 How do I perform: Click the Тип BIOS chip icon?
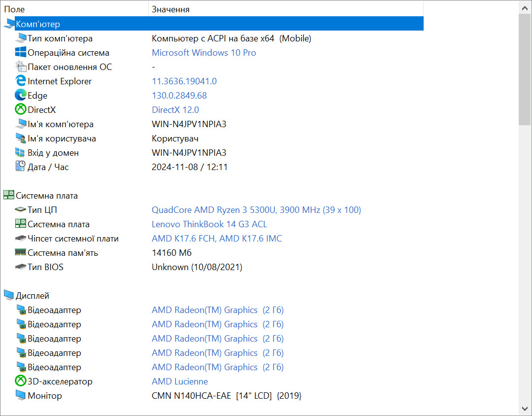(21, 267)
